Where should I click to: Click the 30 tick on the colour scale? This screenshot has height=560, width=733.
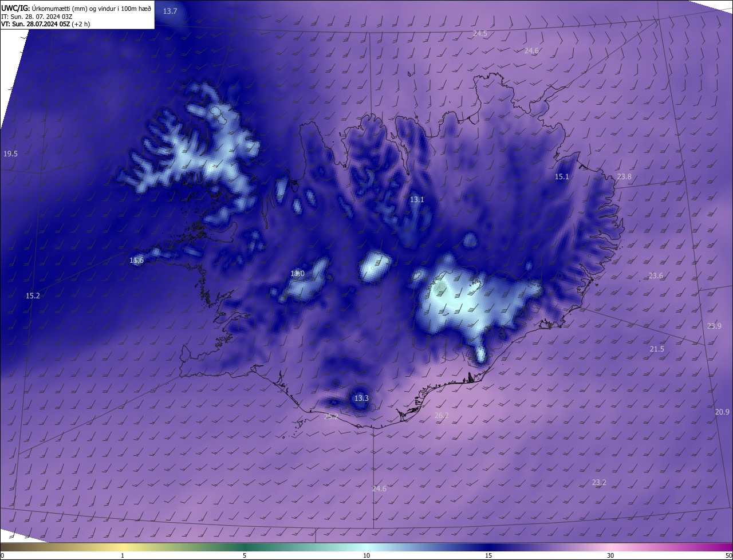[610, 555]
